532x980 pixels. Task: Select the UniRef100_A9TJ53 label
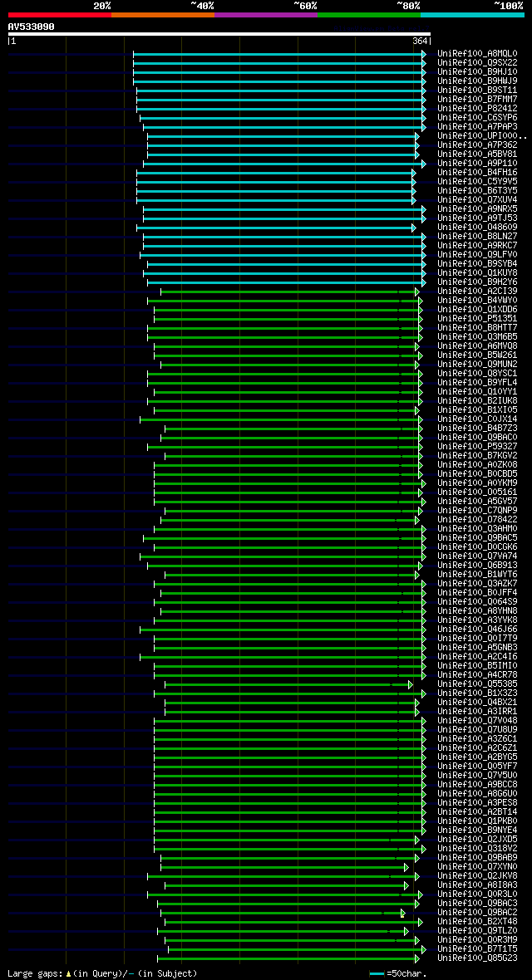click(x=477, y=218)
